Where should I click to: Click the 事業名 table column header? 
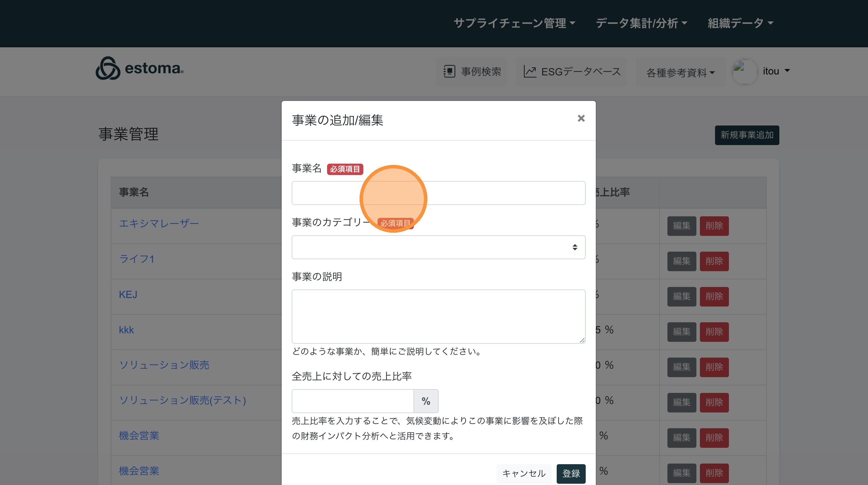(134, 192)
